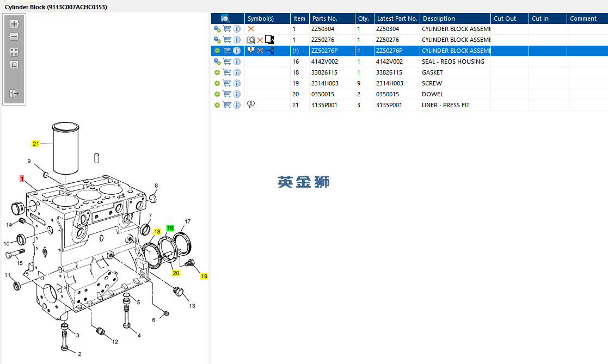Click the note bubble symbol for 3135P001
This screenshot has width=608, height=364.
pyautogui.click(x=251, y=104)
